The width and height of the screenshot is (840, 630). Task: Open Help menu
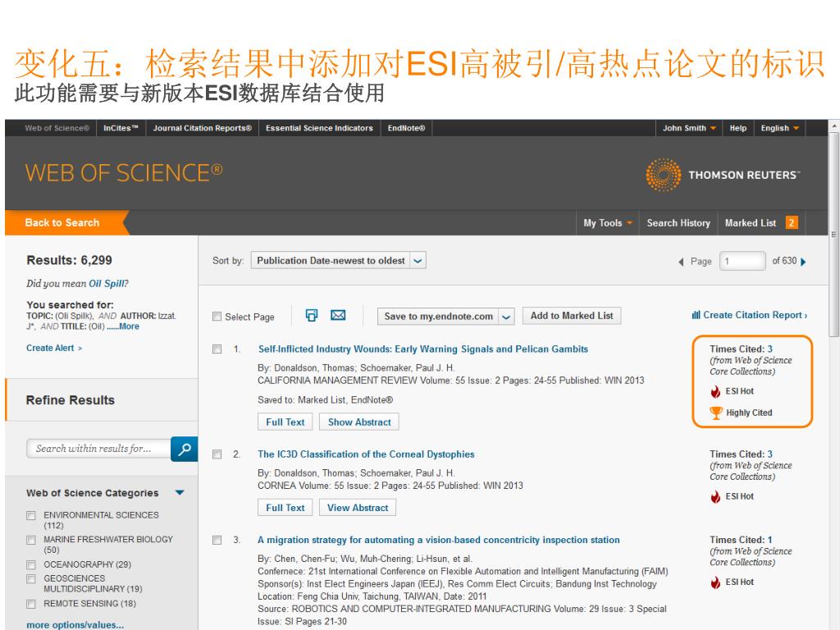(x=737, y=128)
